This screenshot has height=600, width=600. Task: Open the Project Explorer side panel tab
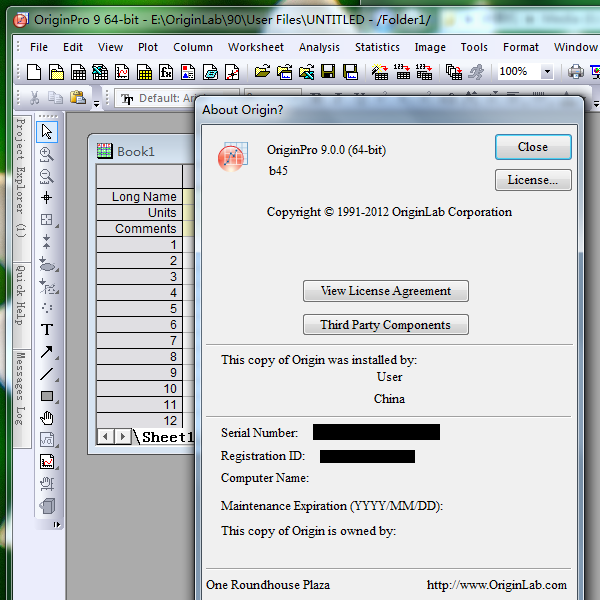(20, 177)
